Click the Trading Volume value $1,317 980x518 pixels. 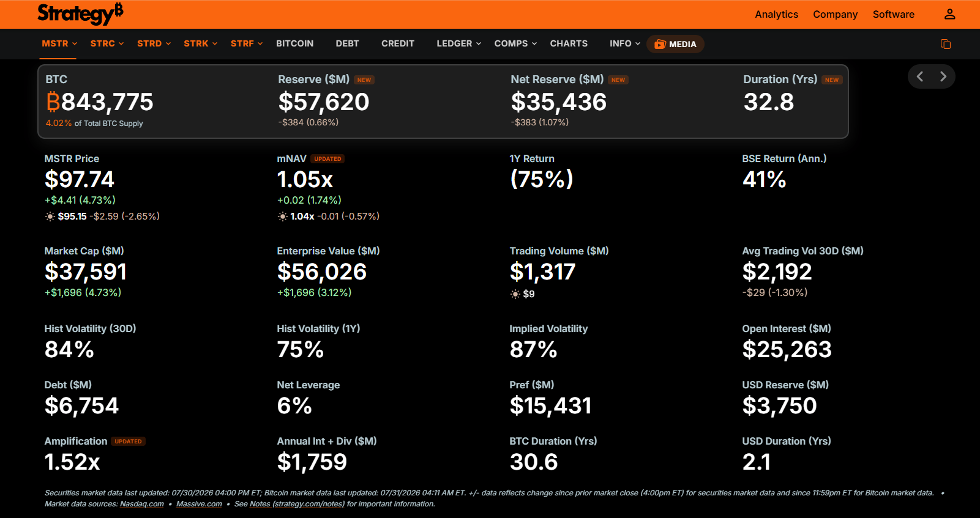(x=543, y=272)
